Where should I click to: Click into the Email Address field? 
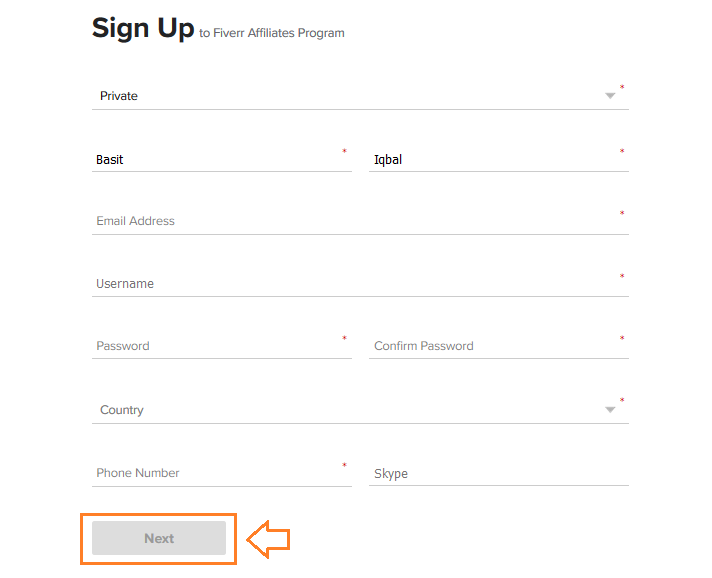point(360,221)
